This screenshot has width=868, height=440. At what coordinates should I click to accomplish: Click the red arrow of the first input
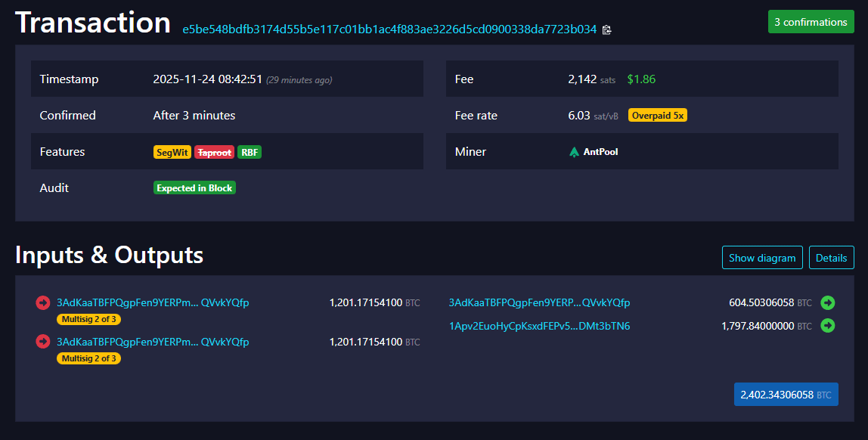(42, 302)
